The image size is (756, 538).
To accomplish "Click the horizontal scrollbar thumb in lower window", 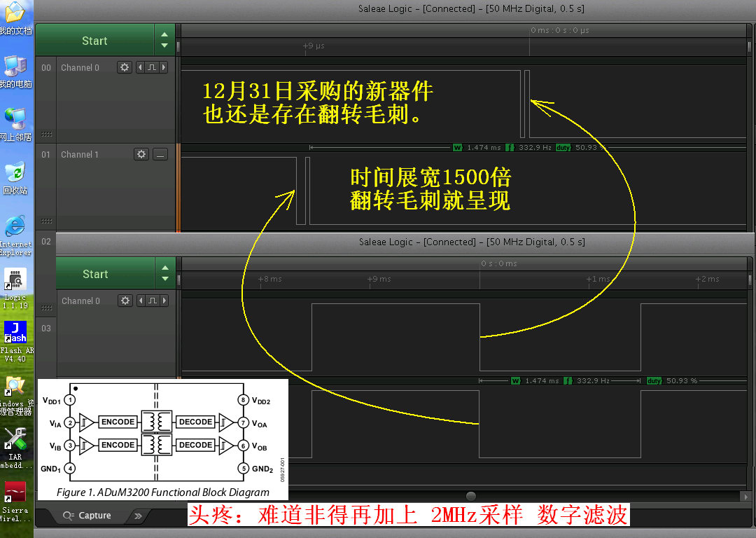I will pos(471,496).
